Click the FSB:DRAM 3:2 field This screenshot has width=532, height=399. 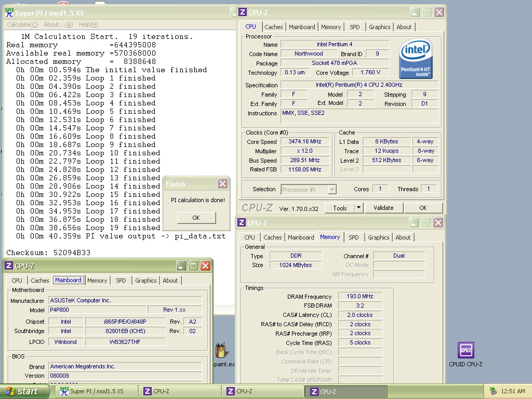360,305
